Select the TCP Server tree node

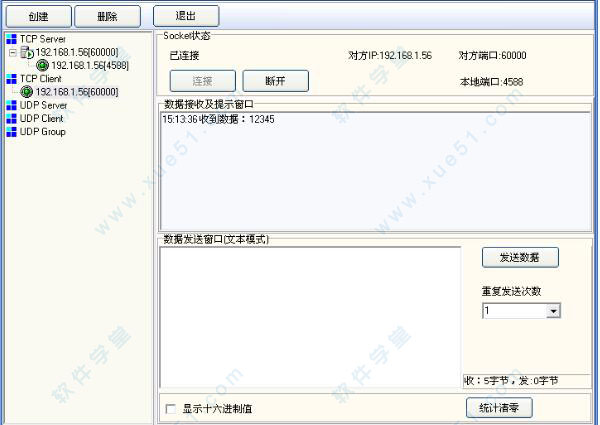(43, 39)
